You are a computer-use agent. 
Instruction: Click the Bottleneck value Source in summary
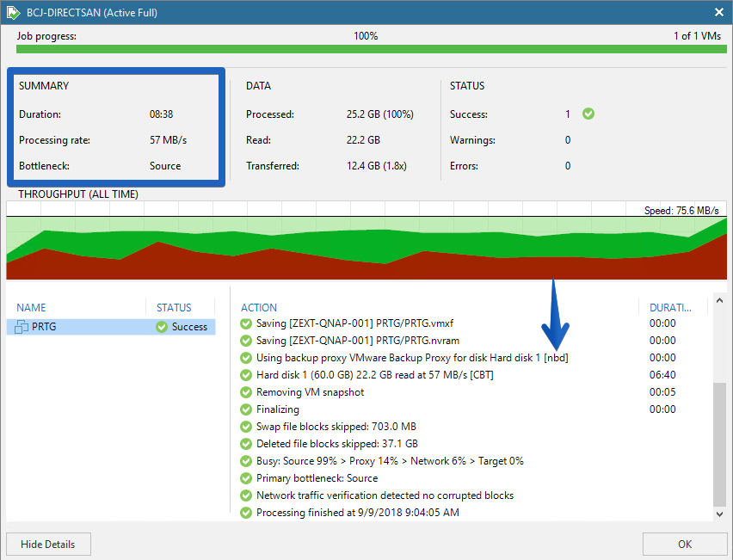click(165, 166)
